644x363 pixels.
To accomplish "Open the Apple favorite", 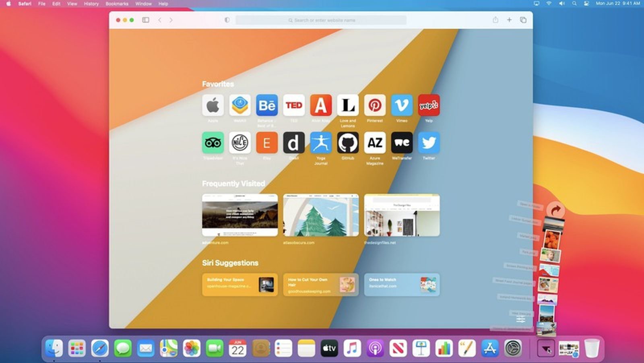I will point(213,105).
